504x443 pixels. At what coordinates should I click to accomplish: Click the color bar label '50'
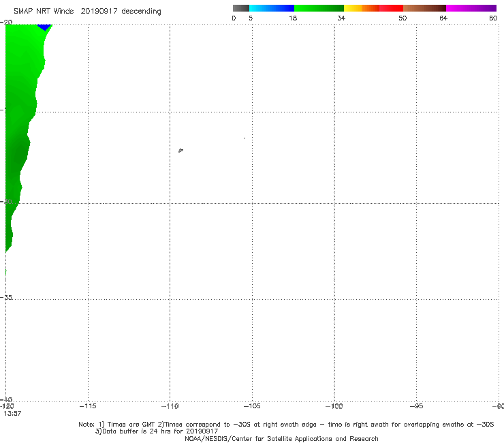click(x=403, y=18)
